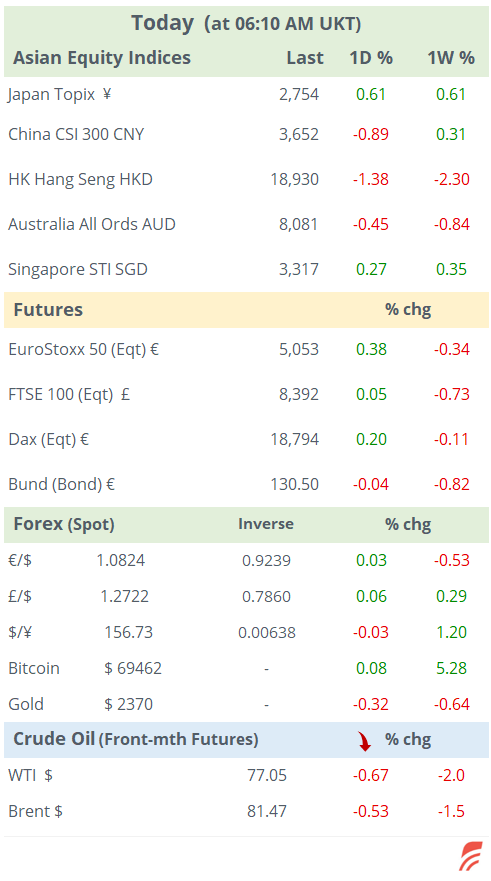
Task: Click $/¥ 1W change 1.20
Action: click(x=452, y=632)
